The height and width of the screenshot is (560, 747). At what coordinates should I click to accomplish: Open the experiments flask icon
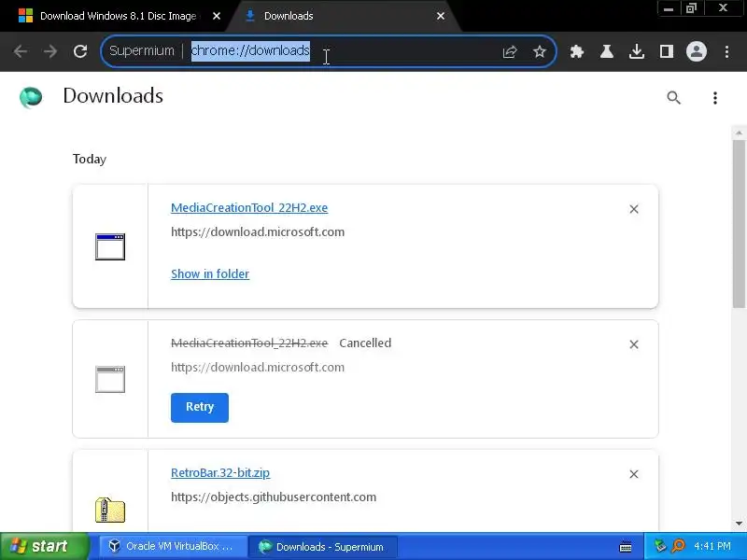[x=606, y=51]
